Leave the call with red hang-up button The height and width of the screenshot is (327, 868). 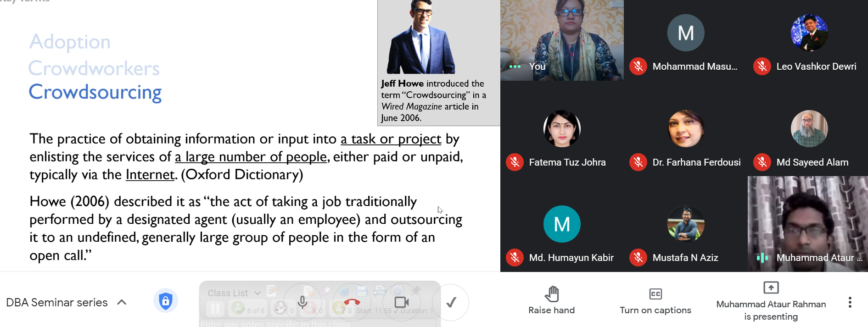point(352,302)
